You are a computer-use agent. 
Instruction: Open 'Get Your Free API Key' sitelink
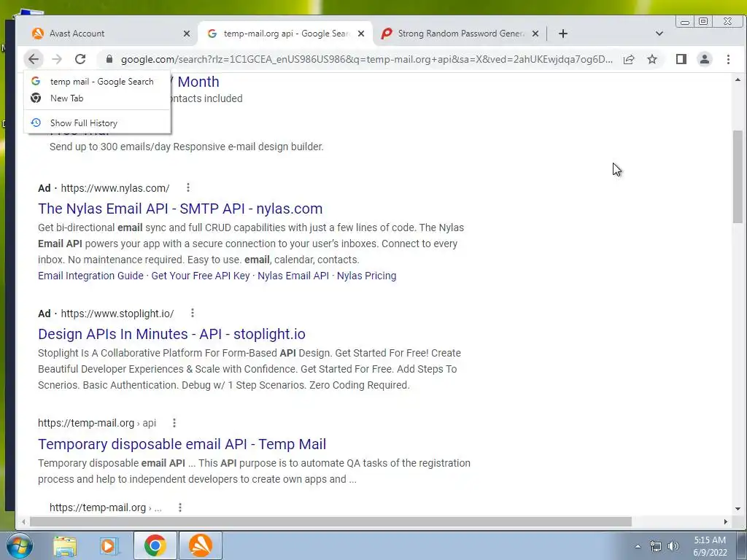click(x=201, y=276)
